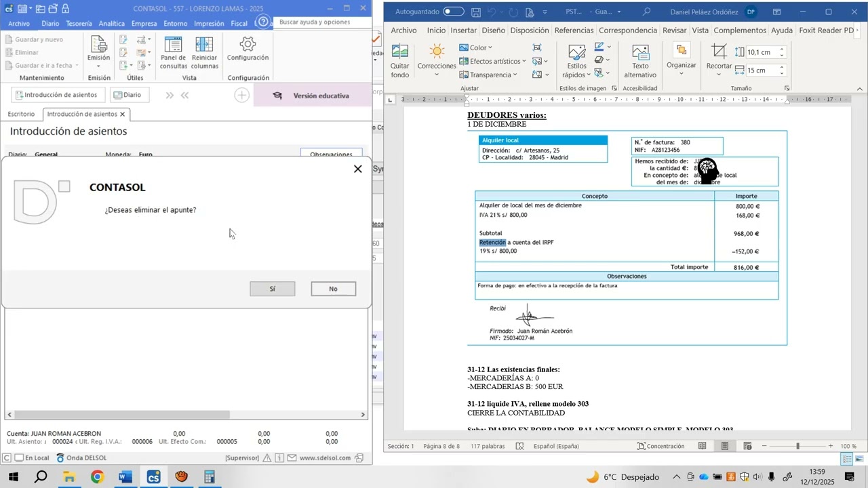Open the Tamaño group dialog launcher

(787, 88)
